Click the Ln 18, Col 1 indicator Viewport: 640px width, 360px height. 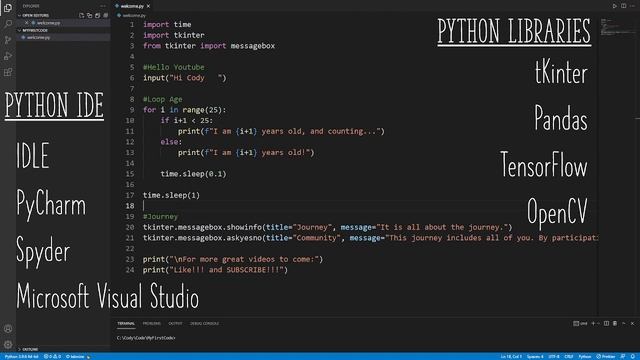pos(511,356)
